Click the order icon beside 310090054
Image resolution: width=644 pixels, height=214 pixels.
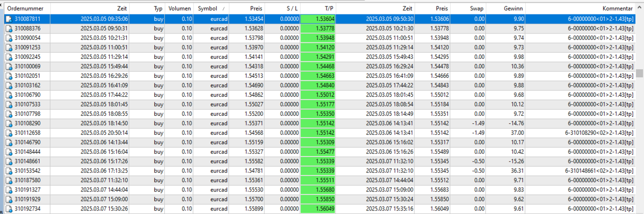click(8, 38)
